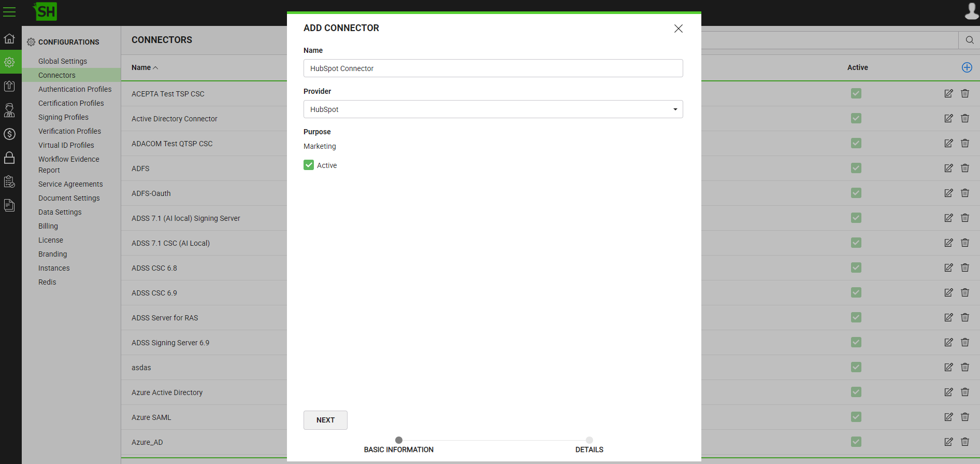Edit the ACEPTA Test TSP CSC connector
The image size is (980, 464).
948,93
